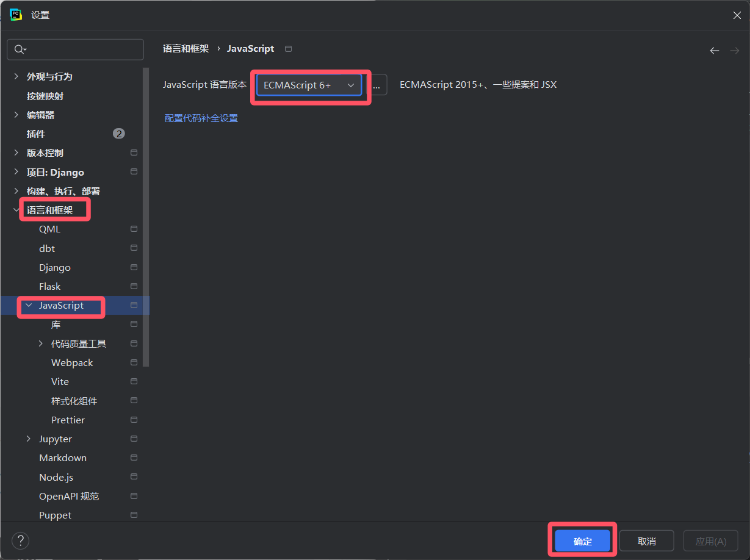Image resolution: width=750 pixels, height=560 pixels.
Task: Close the 设置 dialog window
Action: pyautogui.click(x=737, y=15)
